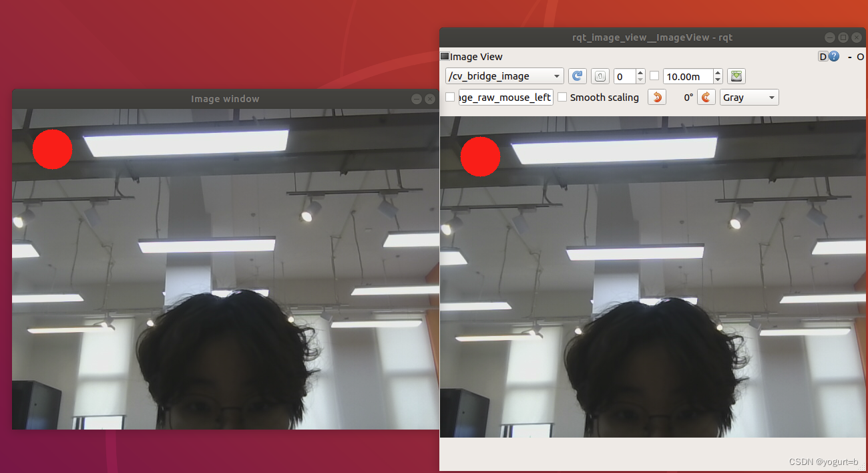Close the rqt ImageView window
Screen dimensions: 868x473
[857, 37]
